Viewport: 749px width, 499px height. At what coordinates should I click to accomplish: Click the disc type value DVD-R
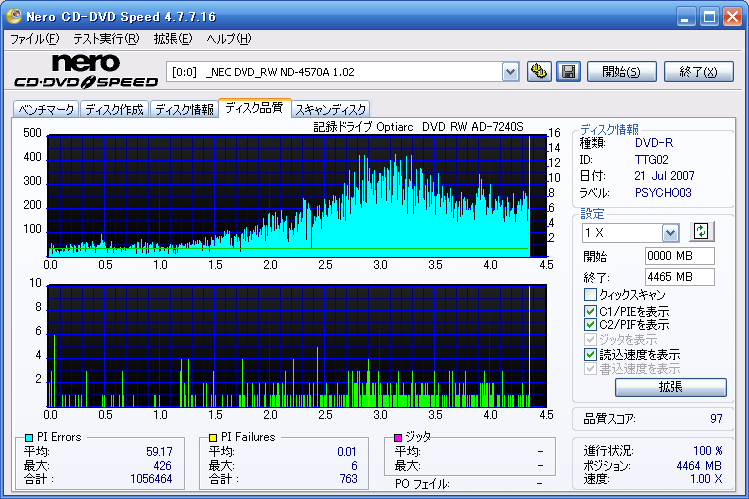coord(654,143)
